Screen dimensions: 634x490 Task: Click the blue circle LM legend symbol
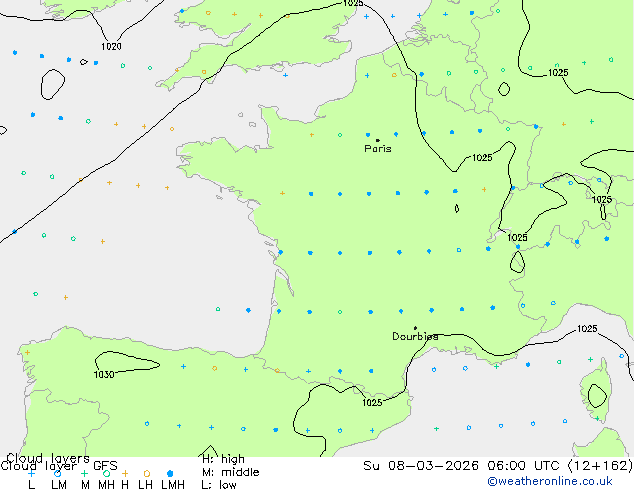58,473
